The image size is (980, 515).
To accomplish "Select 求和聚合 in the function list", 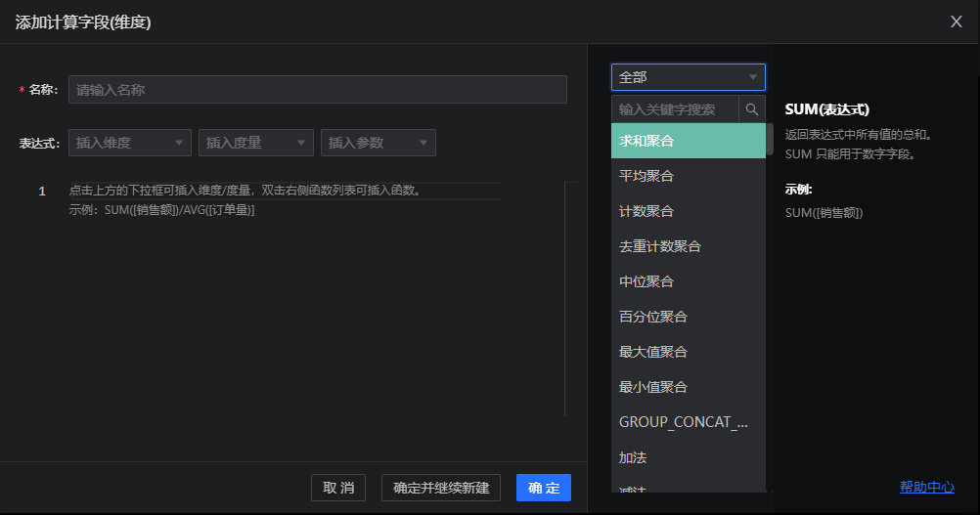I will coord(688,141).
